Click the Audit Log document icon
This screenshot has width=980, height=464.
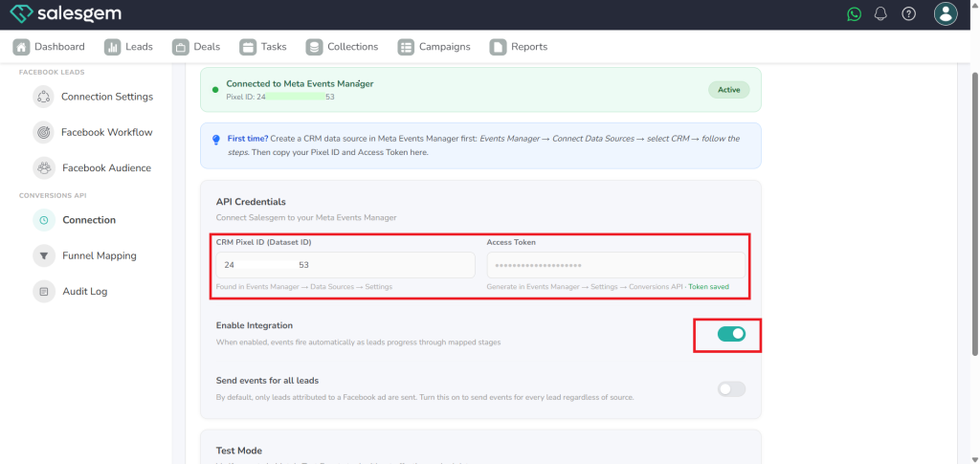(44, 291)
